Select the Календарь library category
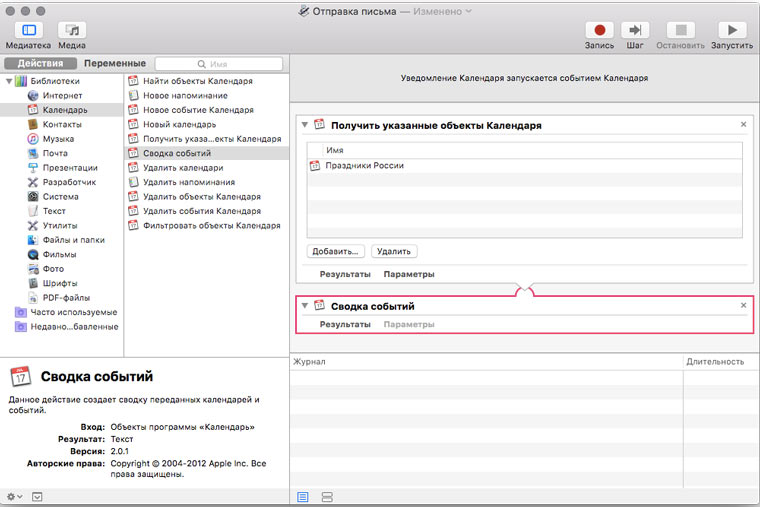Screen dimensions: 760x507 [x=62, y=110]
